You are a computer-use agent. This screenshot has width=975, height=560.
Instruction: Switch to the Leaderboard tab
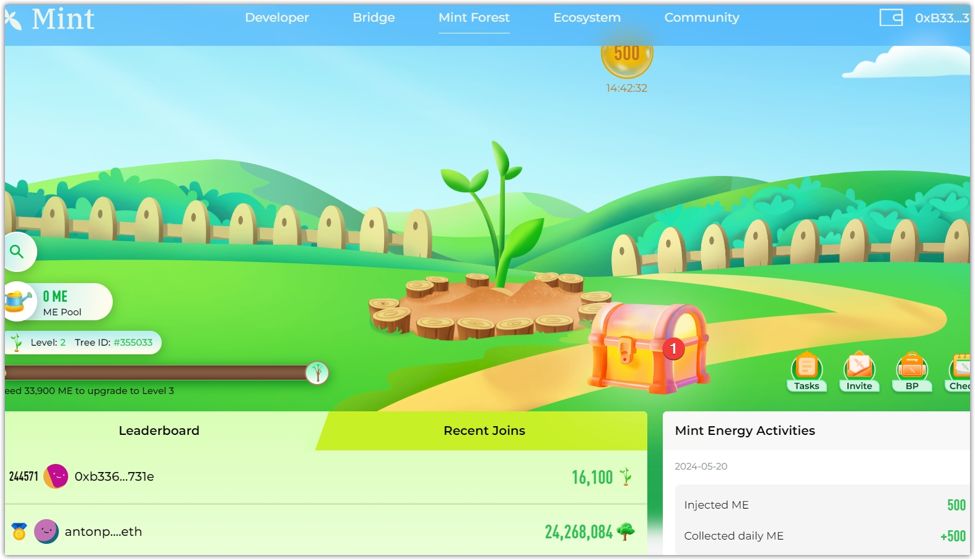[x=159, y=431]
